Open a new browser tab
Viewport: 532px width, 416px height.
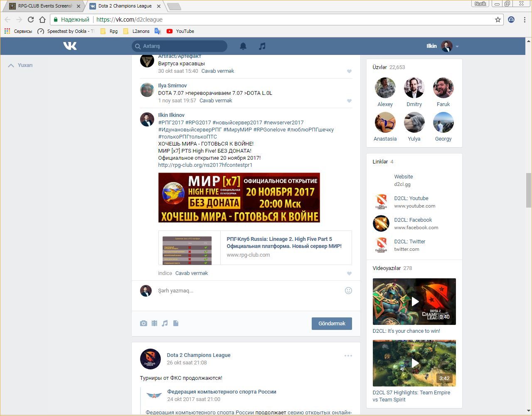[x=174, y=6]
